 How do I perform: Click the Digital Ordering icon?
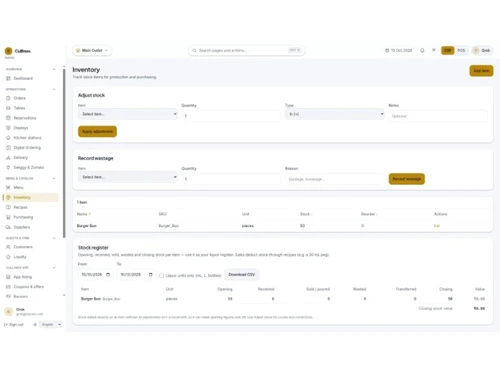click(x=8, y=148)
